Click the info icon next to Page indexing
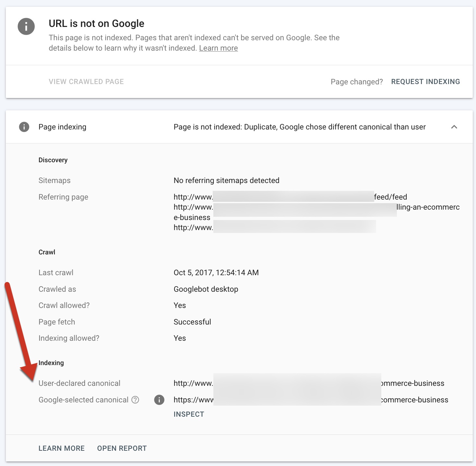The width and height of the screenshot is (476, 466). (x=24, y=127)
